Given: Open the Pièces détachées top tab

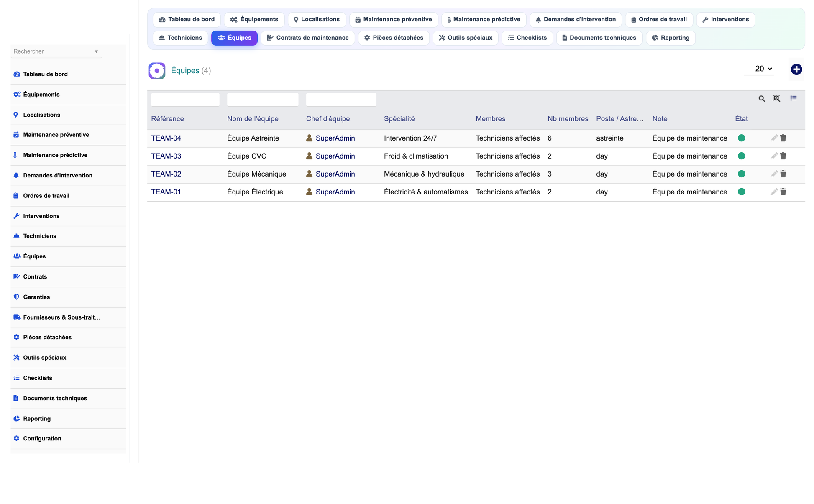Looking at the screenshot, I should (394, 38).
